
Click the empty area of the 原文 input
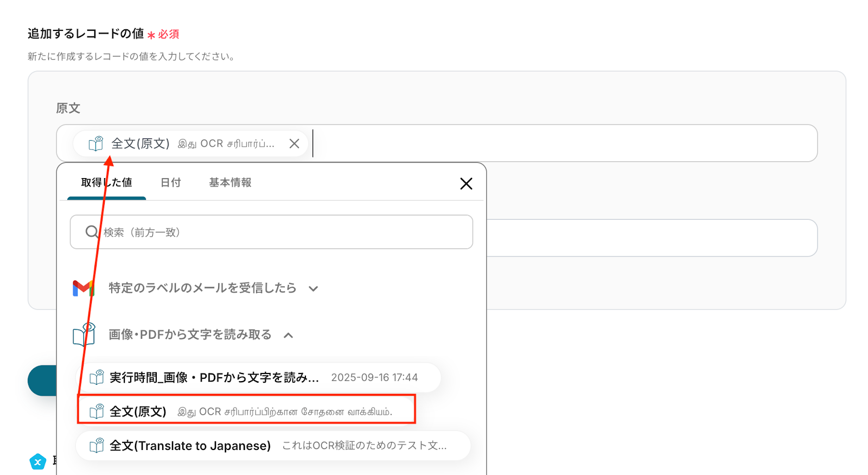pos(564,144)
